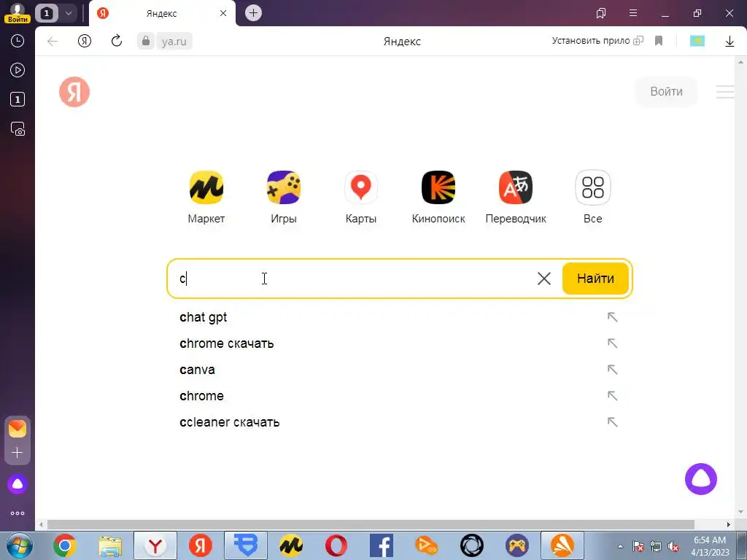The width and height of the screenshot is (747, 560).
Task: Insert 'chrome скачать' using its arrow icon
Action: [612, 343]
